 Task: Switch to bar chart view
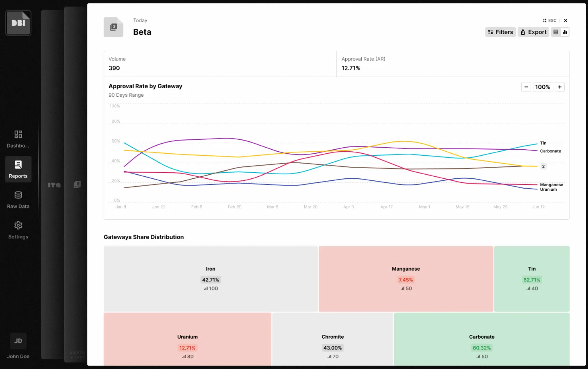point(565,32)
